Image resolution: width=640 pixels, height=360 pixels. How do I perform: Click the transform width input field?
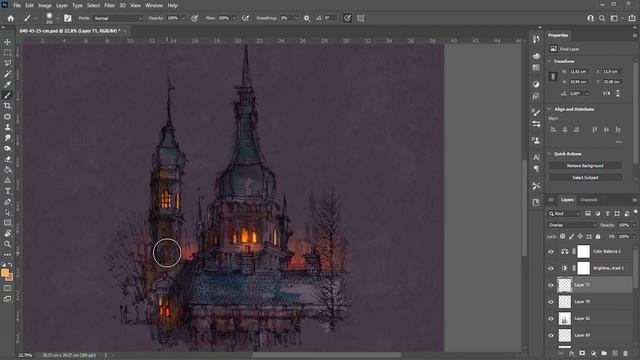(x=579, y=71)
